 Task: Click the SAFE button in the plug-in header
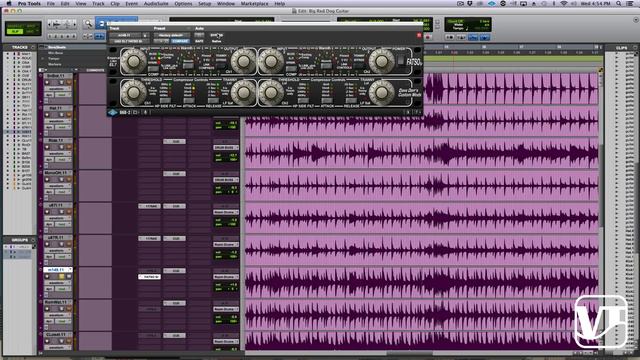pyautogui.click(x=199, y=41)
